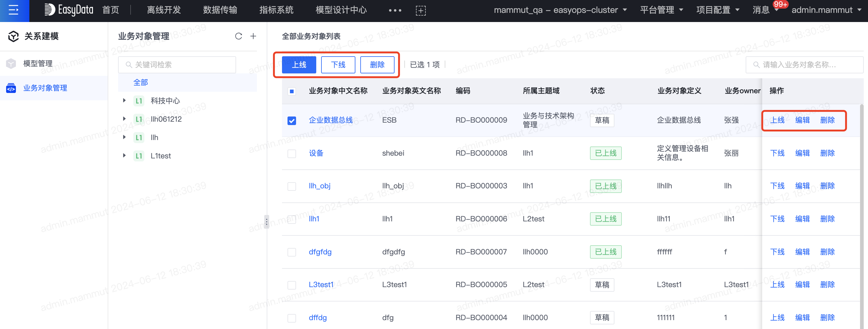Open the mammut_qa cluster dropdown
The height and width of the screenshot is (329, 868).
coord(560,10)
